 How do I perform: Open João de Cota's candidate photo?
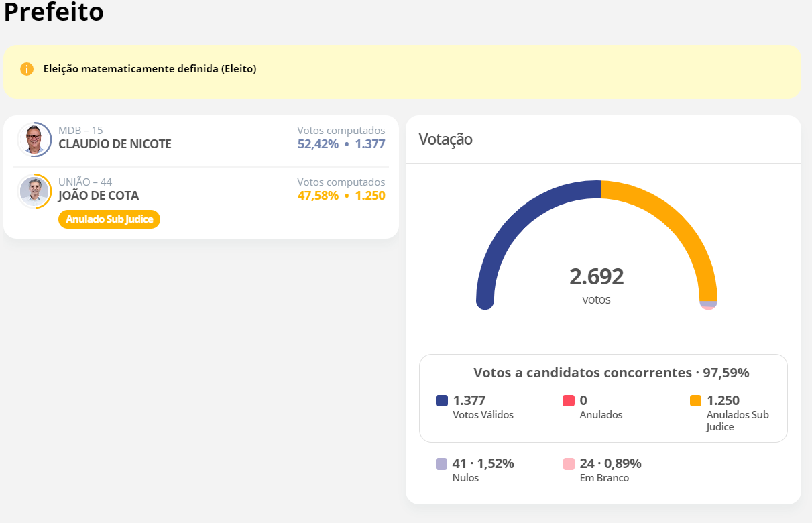point(34,191)
